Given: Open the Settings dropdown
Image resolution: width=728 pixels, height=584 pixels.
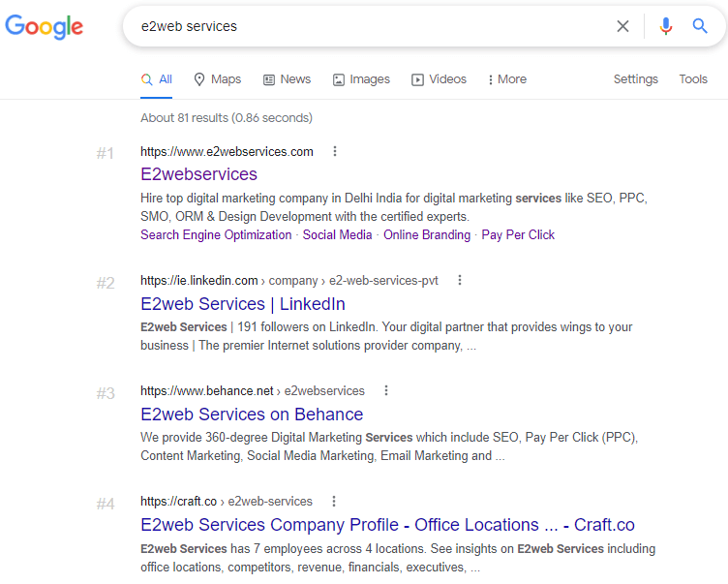Looking at the screenshot, I should [635, 79].
